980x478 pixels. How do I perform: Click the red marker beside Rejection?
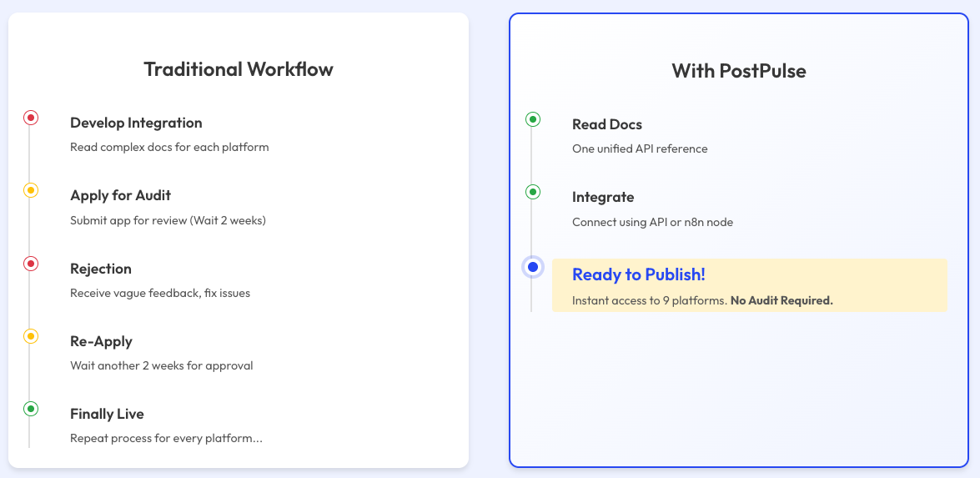pos(31,263)
